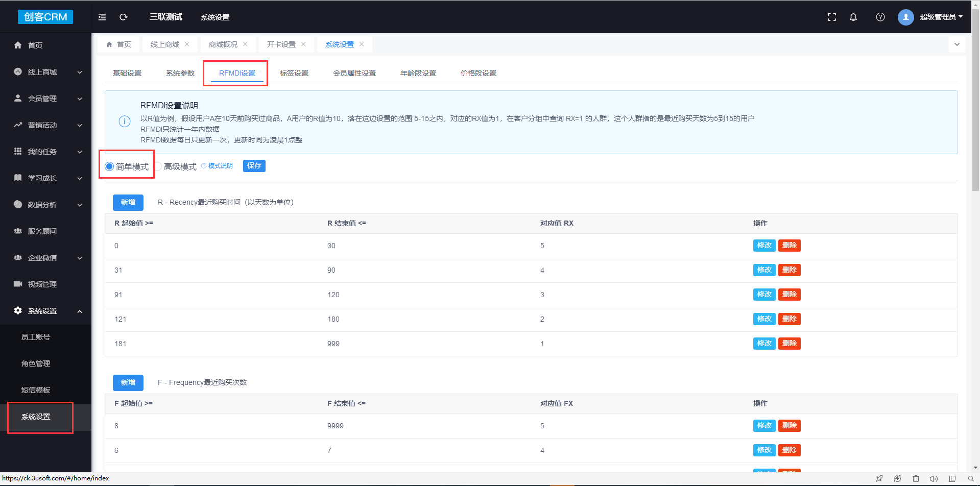This screenshot has width=980, height=486.
Task: Click the 保存 button
Action: coord(254,166)
